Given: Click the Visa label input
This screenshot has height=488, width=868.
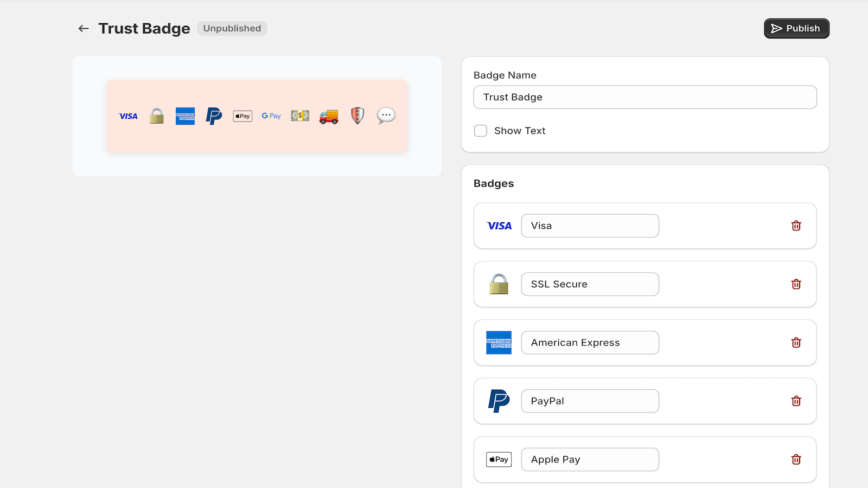Looking at the screenshot, I should [x=590, y=226].
